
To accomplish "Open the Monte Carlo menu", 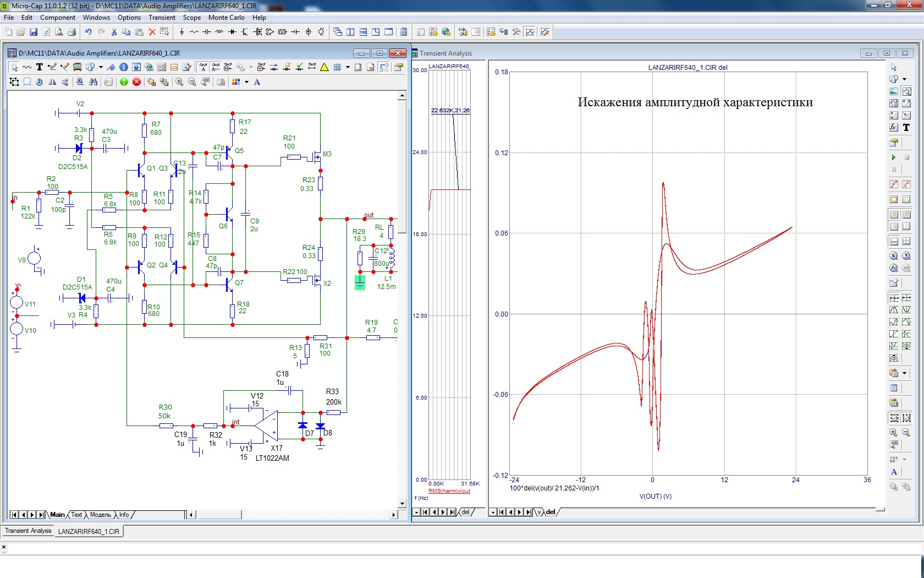I will click(226, 18).
